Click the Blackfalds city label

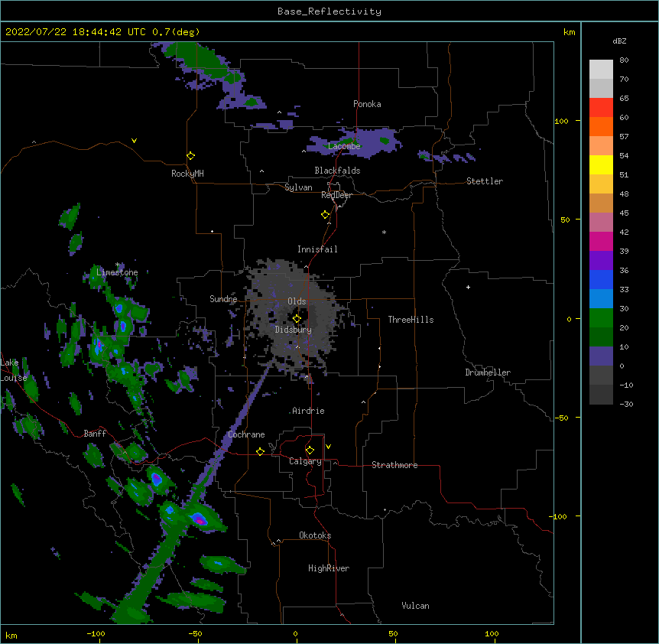[337, 171]
